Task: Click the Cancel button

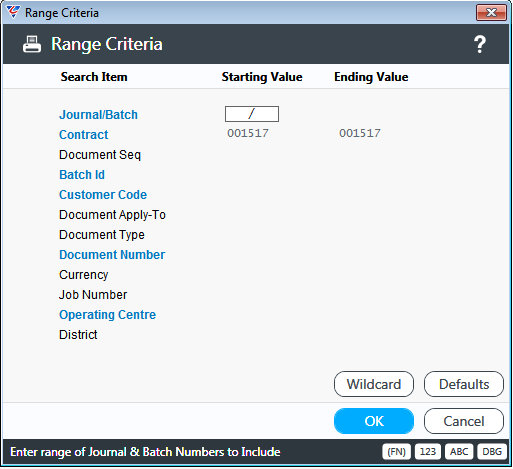Action: pyautogui.click(x=464, y=421)
